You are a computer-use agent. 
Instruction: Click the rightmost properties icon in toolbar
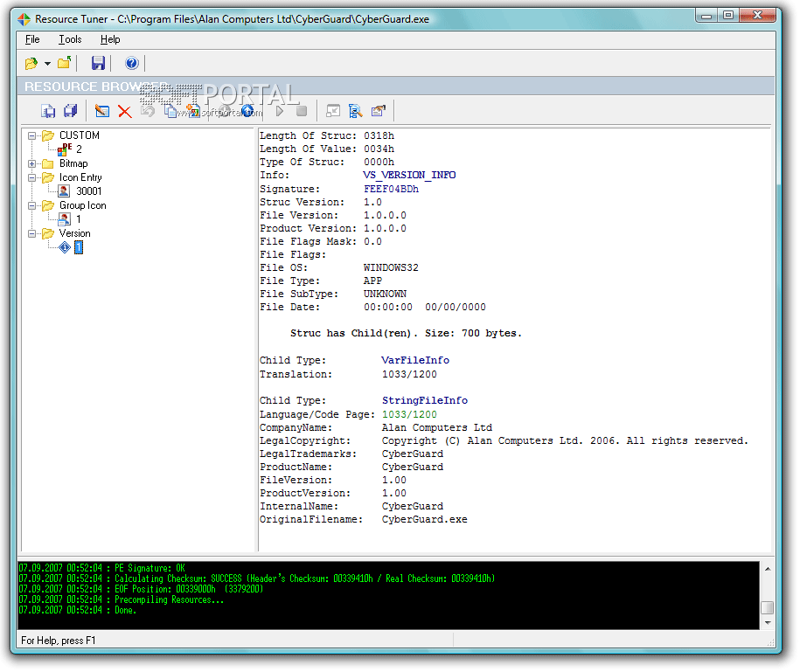point(379,111)
